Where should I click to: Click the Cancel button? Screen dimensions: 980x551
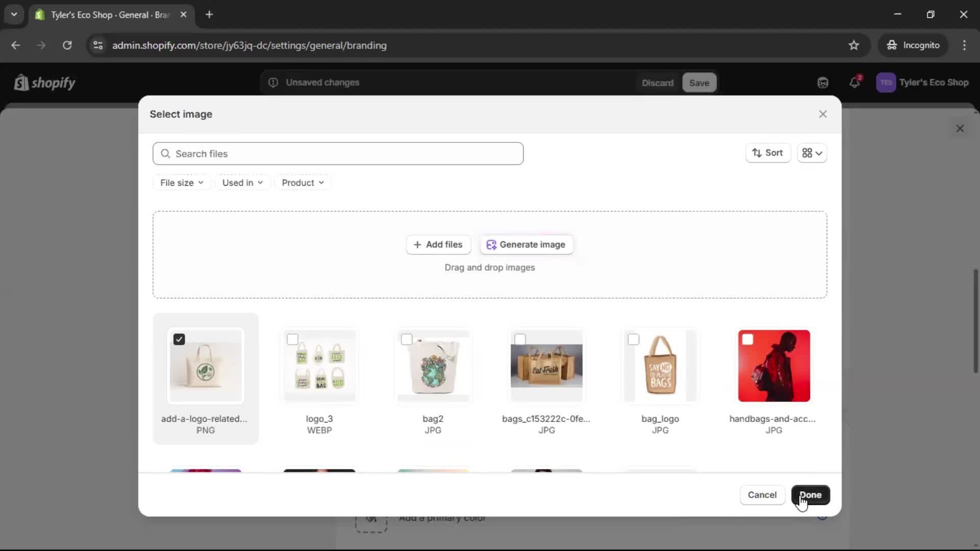click(762, 495)
